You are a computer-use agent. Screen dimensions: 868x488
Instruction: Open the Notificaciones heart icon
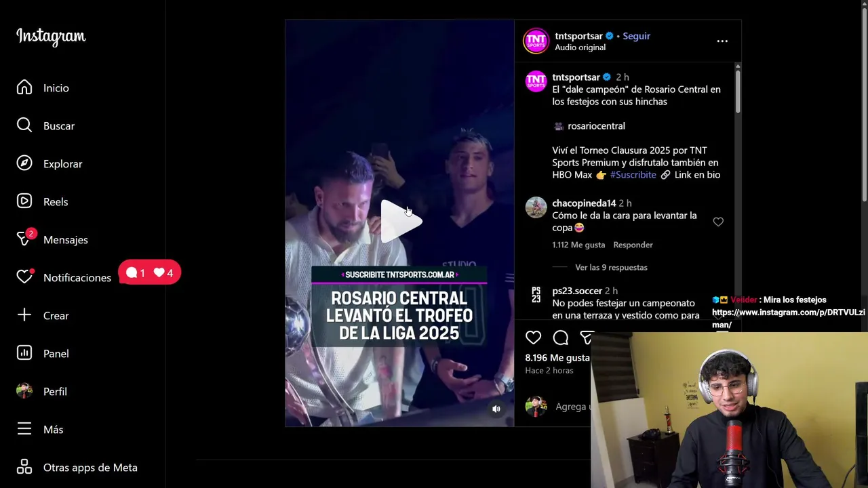[x=24, y=277]
